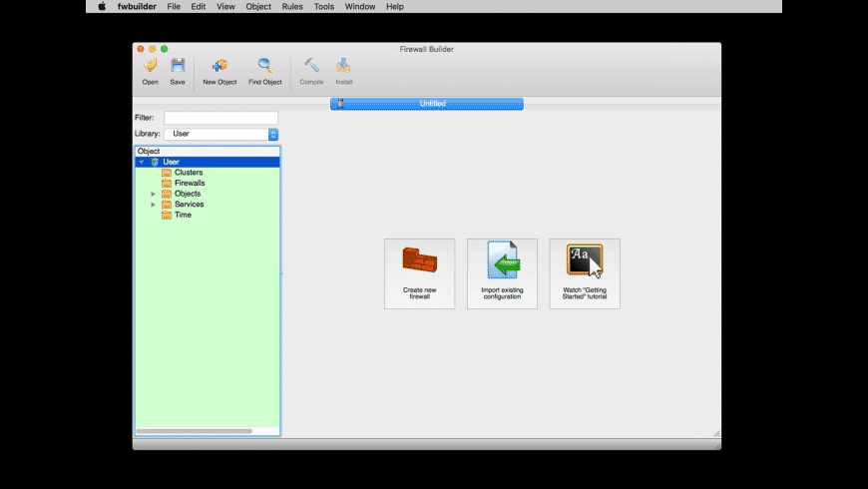Click the Clusters folder icon

(166, 173)
